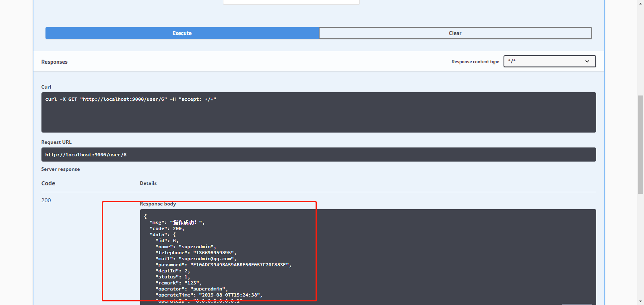Click the "telephone" value line

tap(196, 253)
